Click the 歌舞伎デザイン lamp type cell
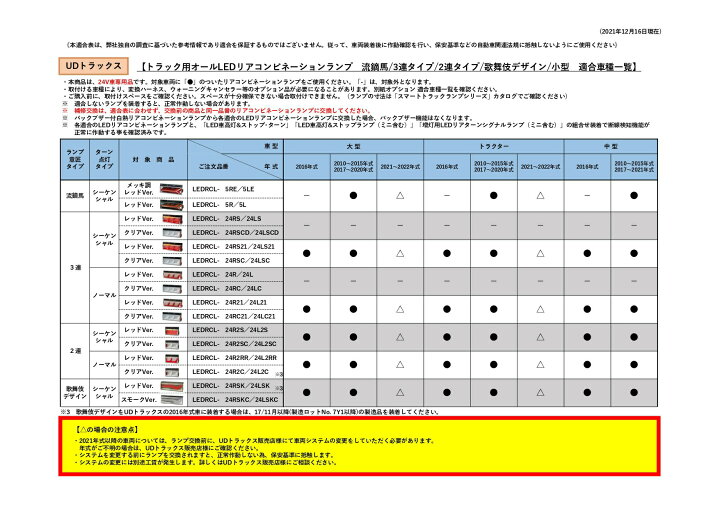This screenshot has width=720, height=509. [75, 393]
